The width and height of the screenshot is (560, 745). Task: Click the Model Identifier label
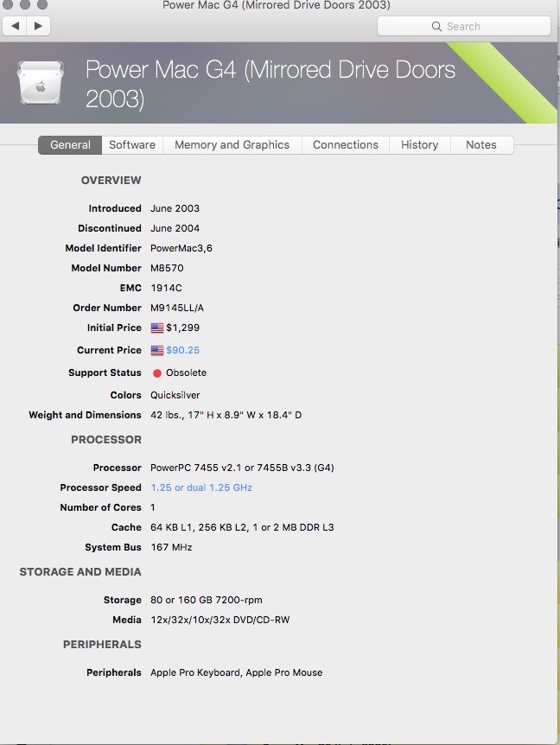[103, 249]
